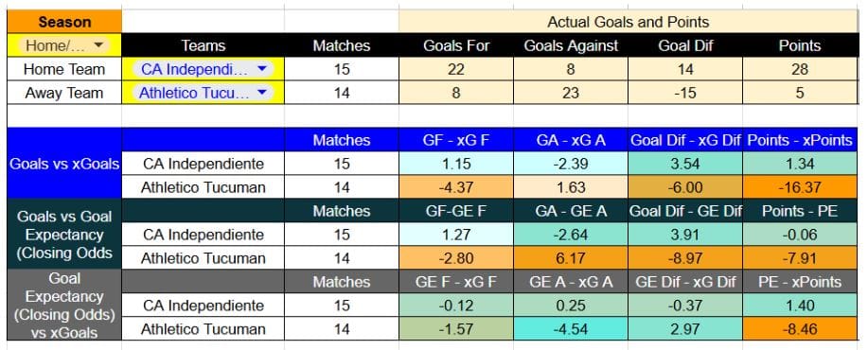This screenshot has width=868, height=350.
Task: Open the Athletico Tucuman away team dropdown
Action: pos(203,93)
